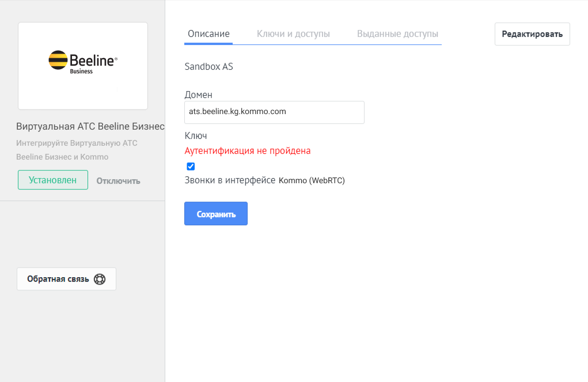Click the Интегрируйте Виртуальную АТС description text

[77, 150]
